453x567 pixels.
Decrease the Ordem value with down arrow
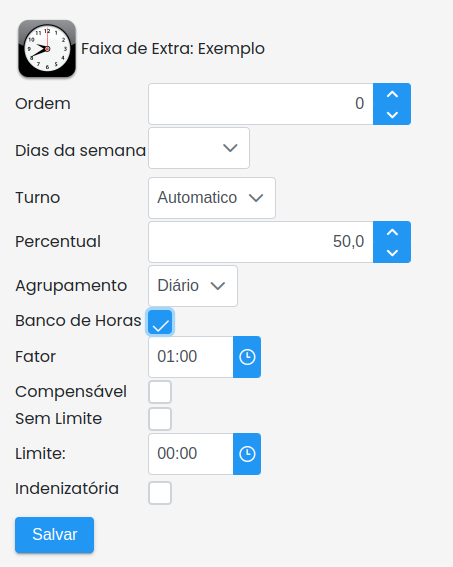pyautogui.click(x=392, y=115)
